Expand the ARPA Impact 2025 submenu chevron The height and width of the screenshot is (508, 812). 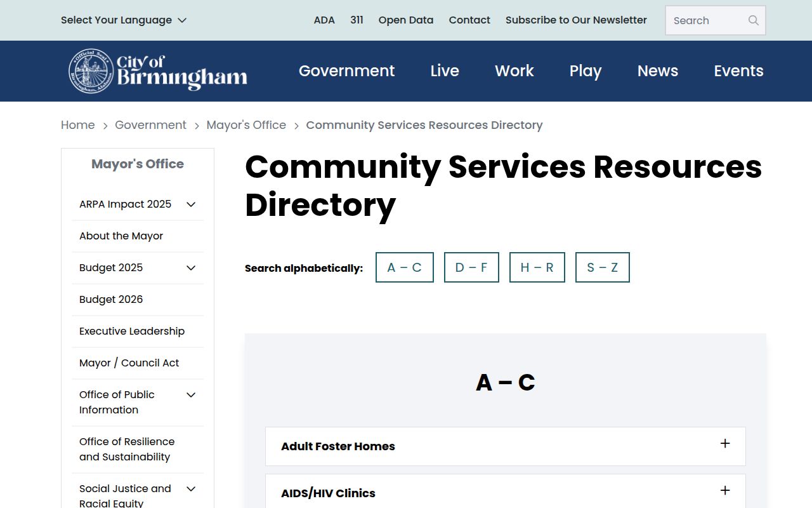(191, 204)
